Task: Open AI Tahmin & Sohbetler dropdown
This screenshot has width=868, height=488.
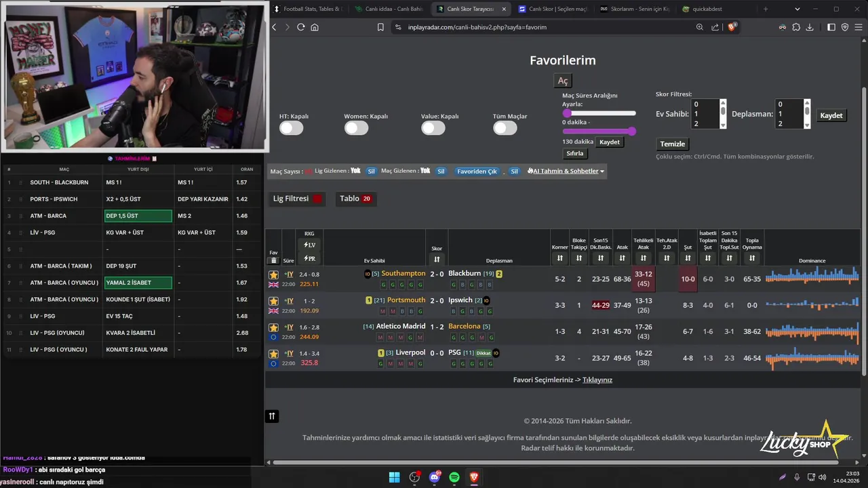Action: (566, 171)
